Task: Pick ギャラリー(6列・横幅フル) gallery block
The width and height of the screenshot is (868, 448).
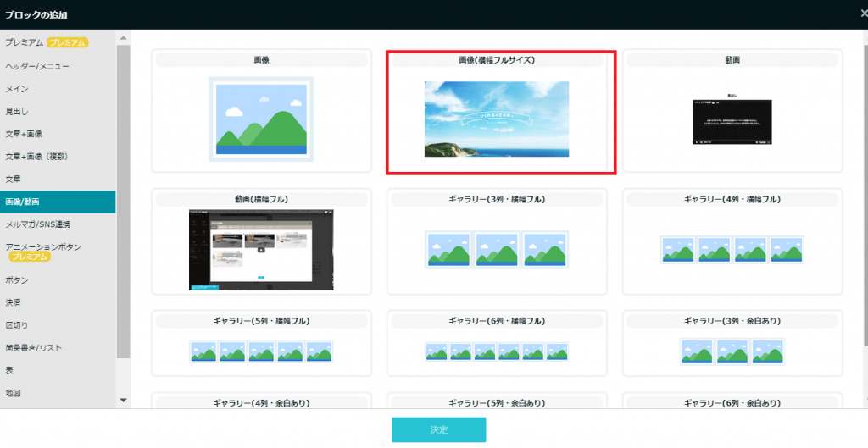Action: [x=497, y=351]
